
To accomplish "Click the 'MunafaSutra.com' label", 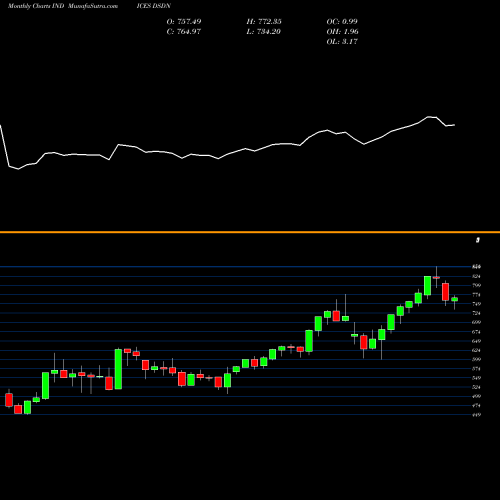I will click(x=93, y=6).
